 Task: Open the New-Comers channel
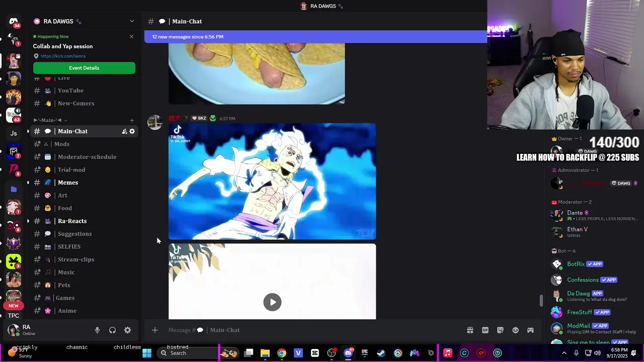pos(84,104)
